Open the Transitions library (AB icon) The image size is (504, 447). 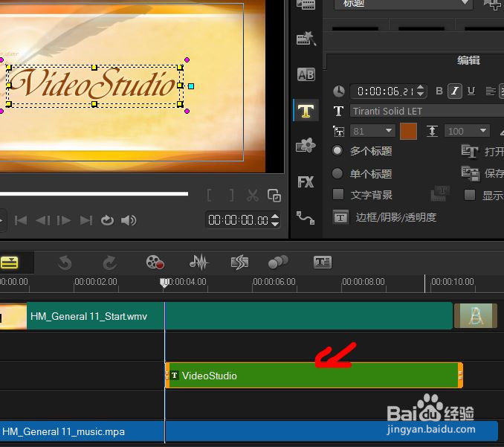[306, 74]
